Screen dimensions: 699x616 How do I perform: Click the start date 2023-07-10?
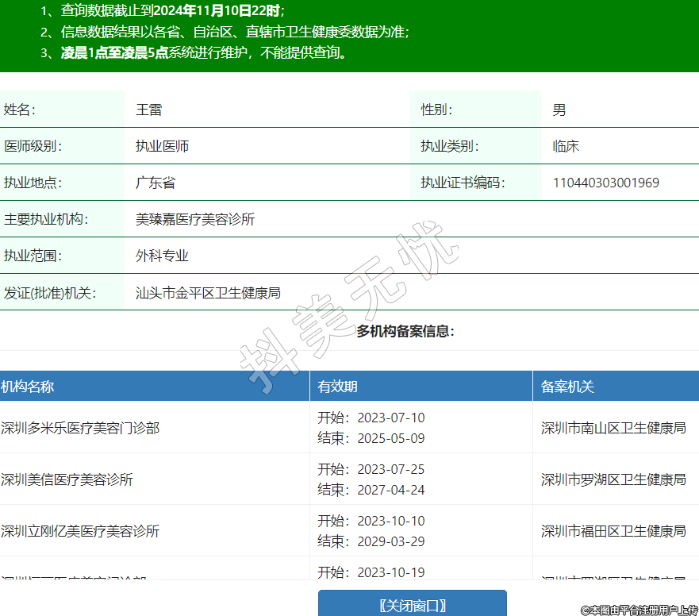390,418
